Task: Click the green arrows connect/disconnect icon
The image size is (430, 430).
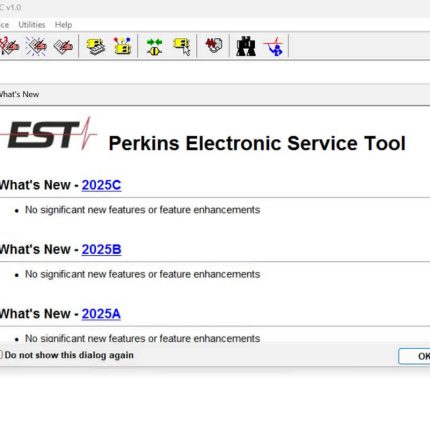Action: point(154,46)
